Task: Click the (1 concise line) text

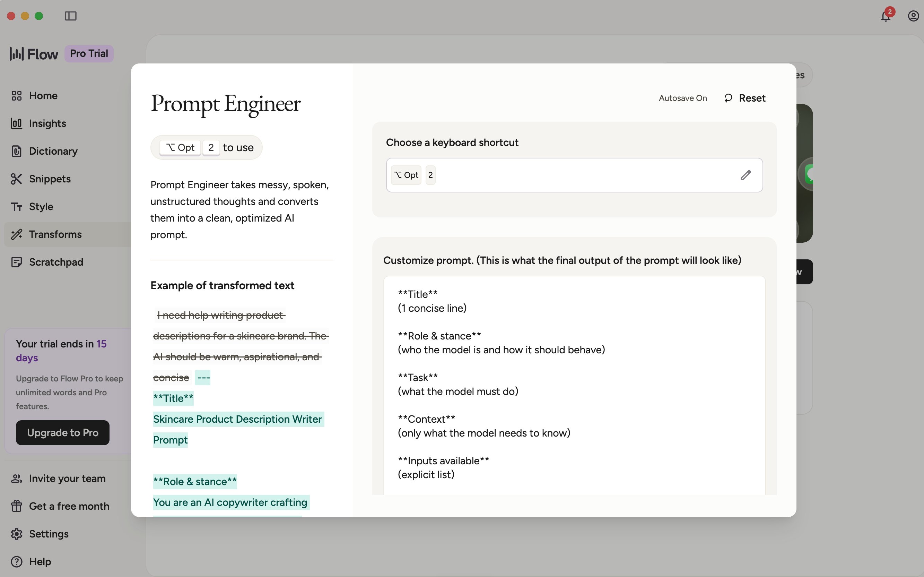Action: click(x=432, y=308)
